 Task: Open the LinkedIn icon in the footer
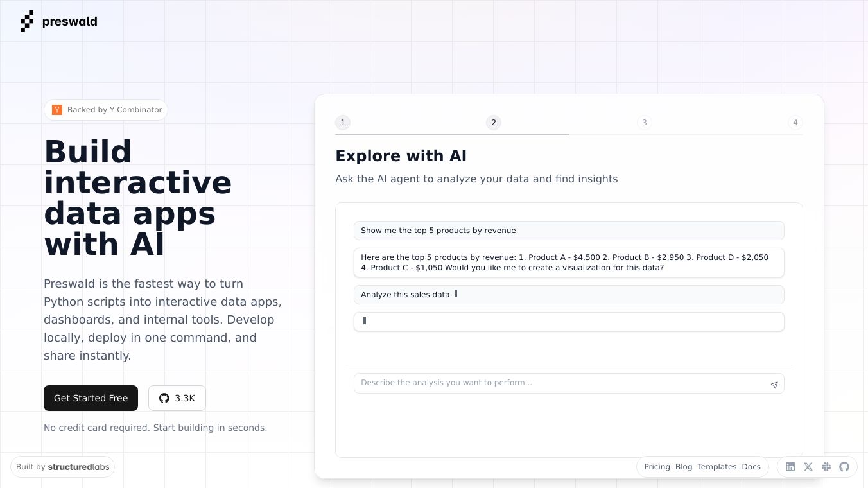pyautogui.click(x=790, y=467)
